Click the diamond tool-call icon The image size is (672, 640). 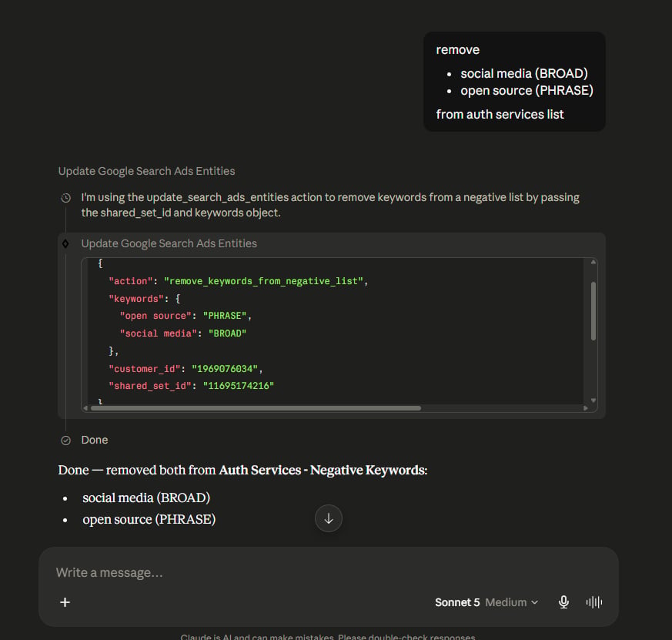click(65, 243)
